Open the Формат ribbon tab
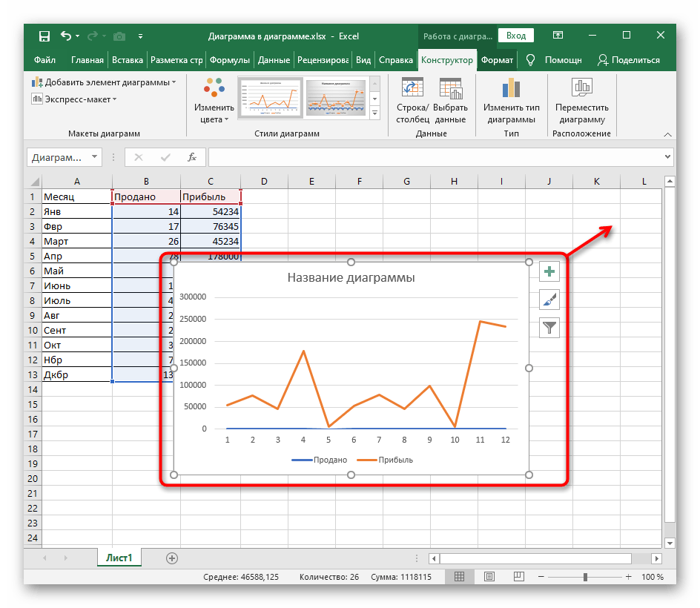The image size is (700, 608). click(497, 60)
